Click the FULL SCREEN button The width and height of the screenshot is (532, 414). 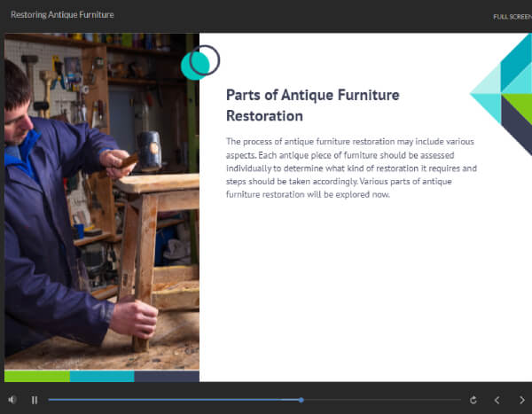(x=512, y=16)
